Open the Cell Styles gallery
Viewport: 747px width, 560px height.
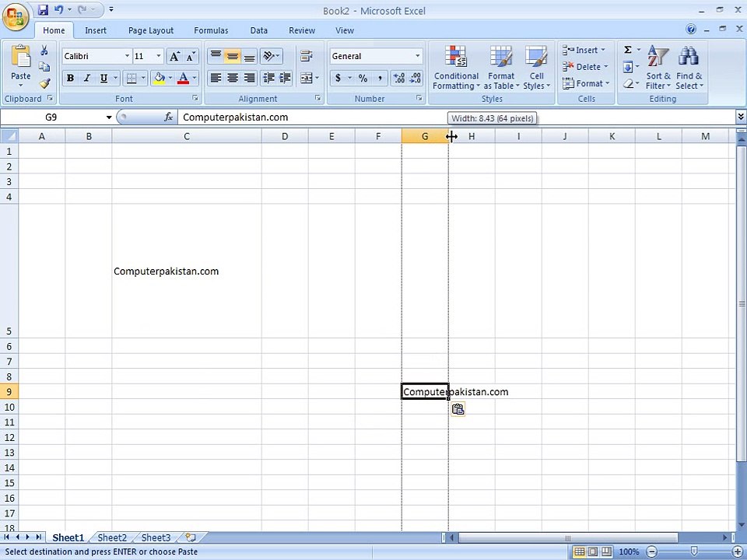coord(536,67)
